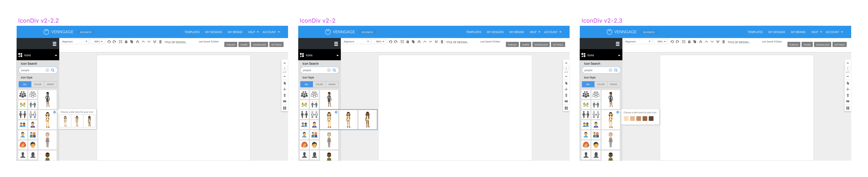Open the Alignment dropdown in IconDiv v2-2.2

pyautogui.click(x=75, y=41)
